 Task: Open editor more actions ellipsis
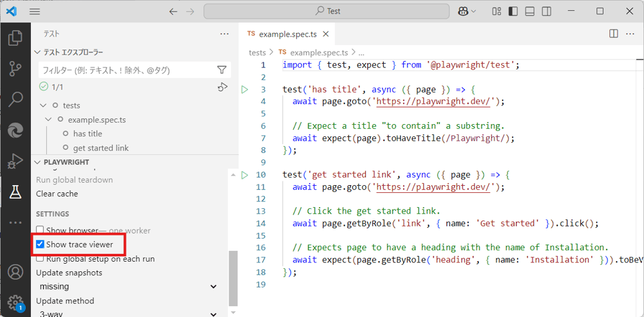tap(630, 34)
